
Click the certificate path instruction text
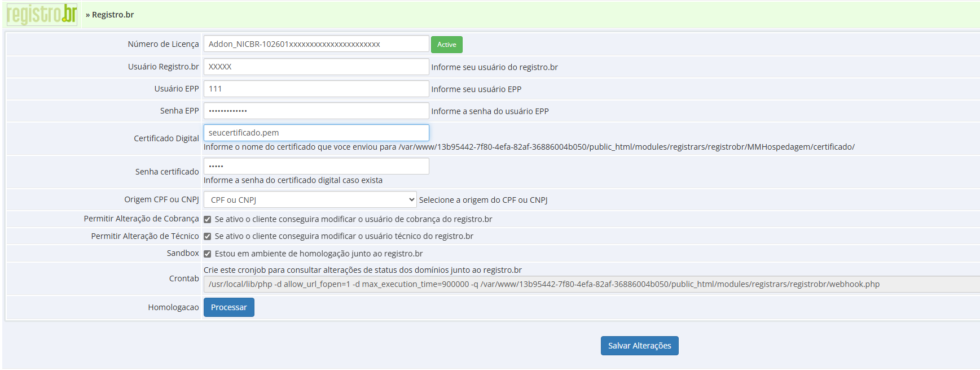[x=529, y=147]
